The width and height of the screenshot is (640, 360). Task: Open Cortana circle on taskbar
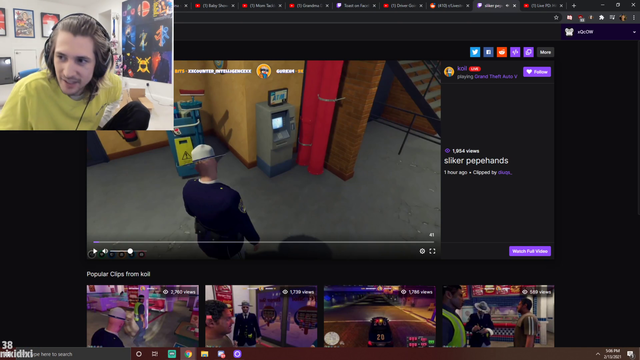[139, 354]
